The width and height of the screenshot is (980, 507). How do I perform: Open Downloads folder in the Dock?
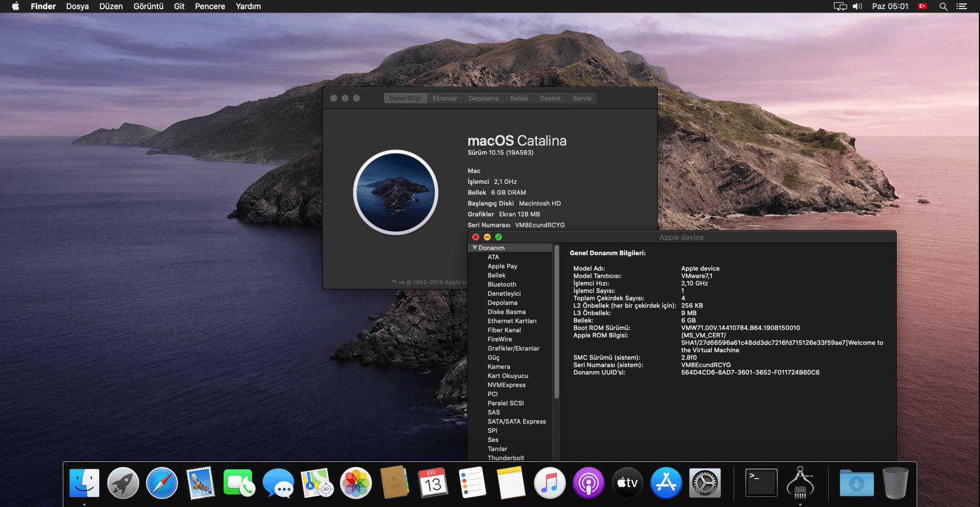tap(857, 483)
